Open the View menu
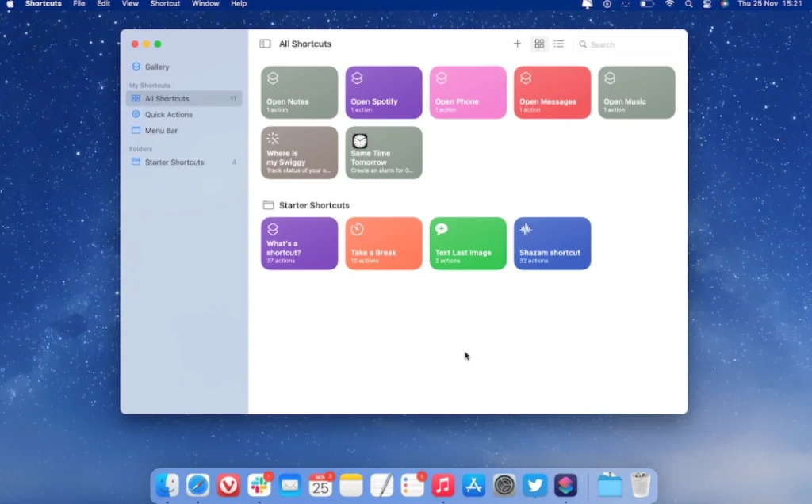 tap(130, 4)
